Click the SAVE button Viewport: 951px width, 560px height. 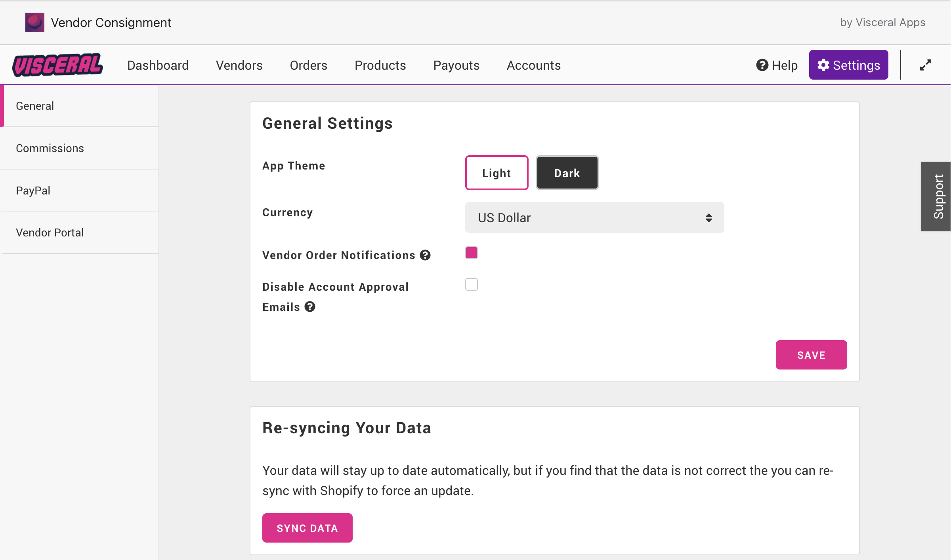point(811,355)
